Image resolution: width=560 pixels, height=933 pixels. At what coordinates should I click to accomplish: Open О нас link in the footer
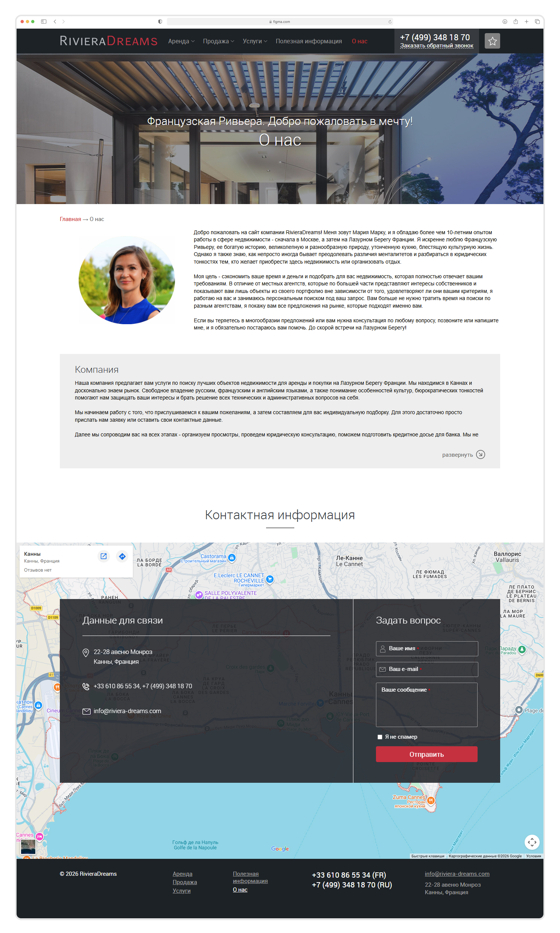(x=240, y=890)
